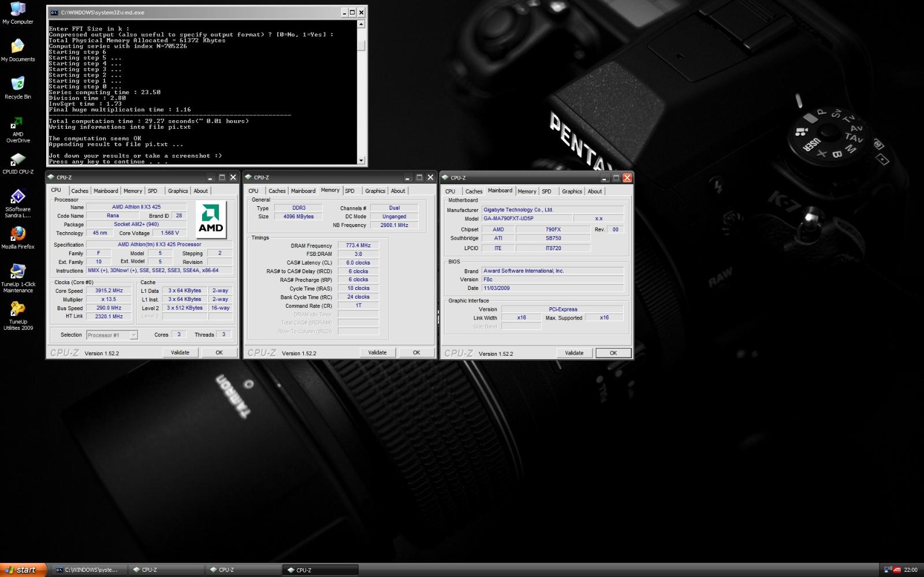Click OK in the CPU-Z CPU window
Viewport: 924px width, 577px height.
point(219,352)
